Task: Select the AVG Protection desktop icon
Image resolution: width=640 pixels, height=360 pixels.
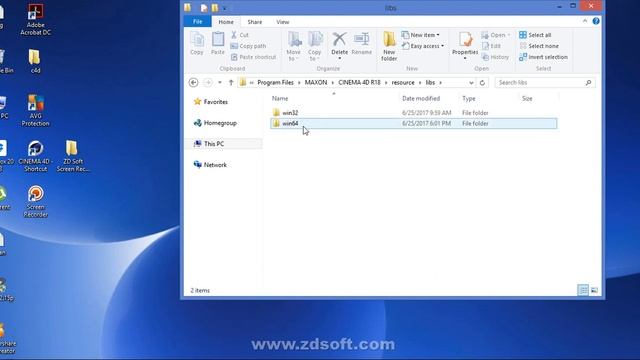Action: coord(36,110)
